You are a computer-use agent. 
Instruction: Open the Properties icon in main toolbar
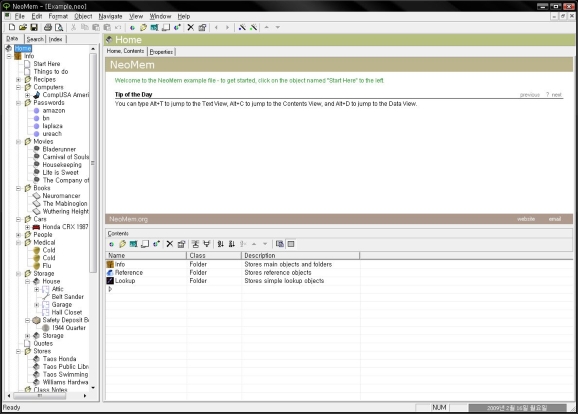[202, 27]
